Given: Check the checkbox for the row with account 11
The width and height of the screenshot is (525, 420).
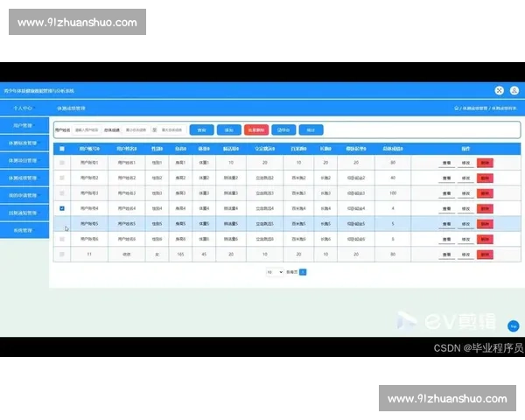Looking at the screenshot, I should (x=62, y=255).
